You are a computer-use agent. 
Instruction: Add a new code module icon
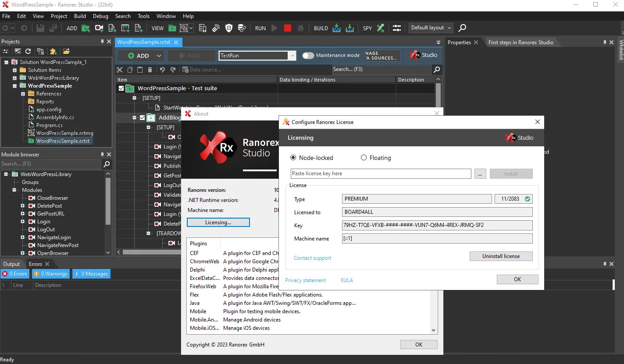[x=112, y=28]
